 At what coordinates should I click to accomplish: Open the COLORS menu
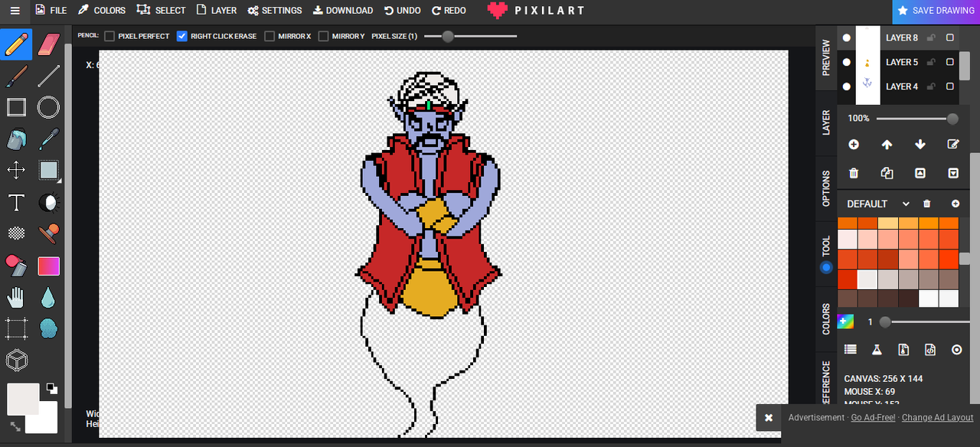click(x=102, y=11)
